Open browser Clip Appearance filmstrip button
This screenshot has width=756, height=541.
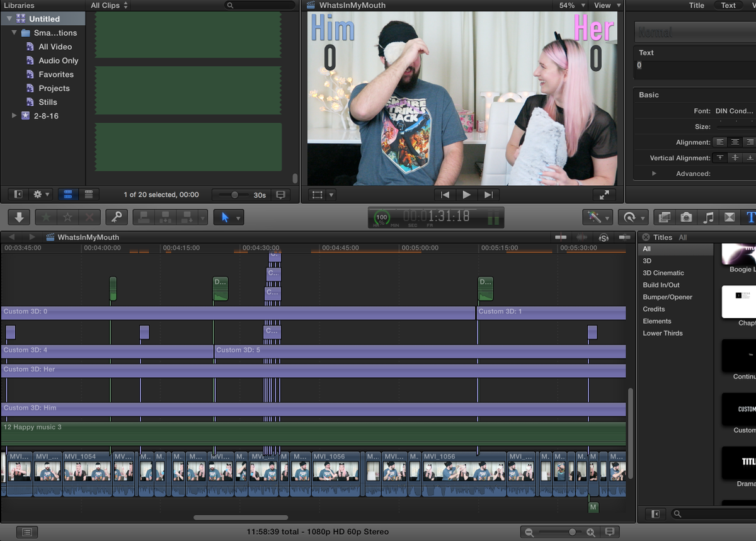coord(280,195)
